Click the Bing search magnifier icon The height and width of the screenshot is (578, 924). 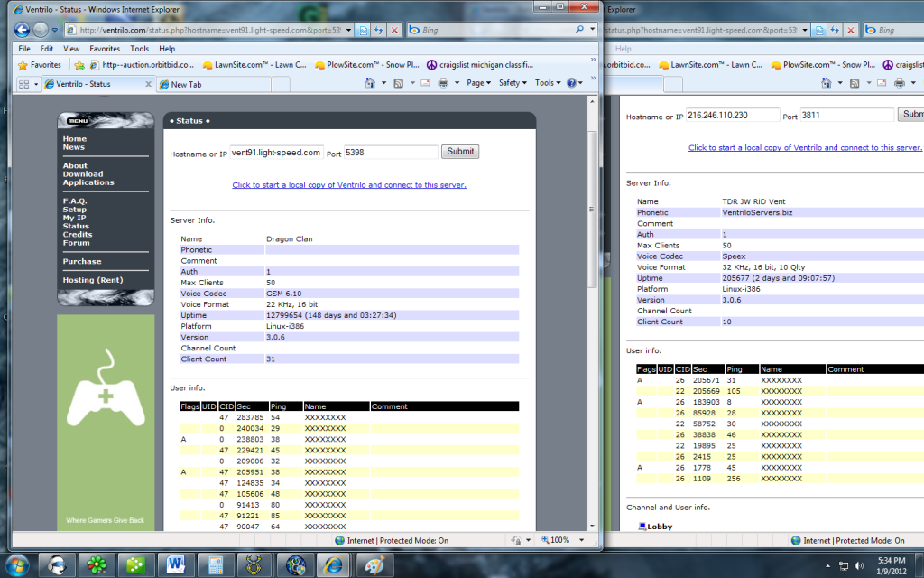(x=579, y=30)
